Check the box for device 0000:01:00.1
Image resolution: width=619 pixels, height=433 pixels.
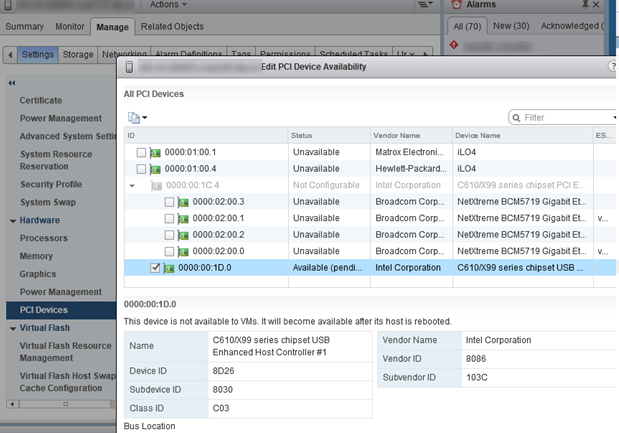tap(141, 152)
